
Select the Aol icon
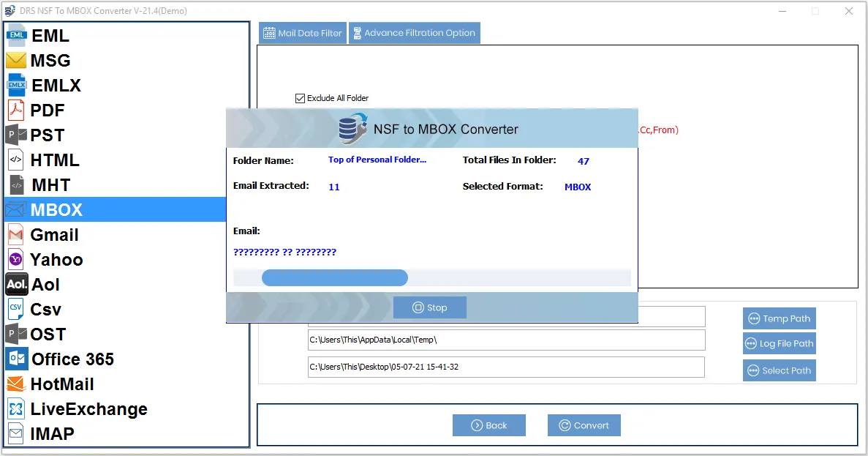point(17,284)
